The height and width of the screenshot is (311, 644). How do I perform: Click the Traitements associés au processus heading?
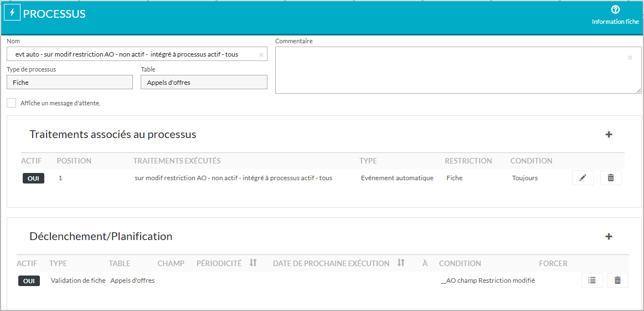tap(113, 135)
